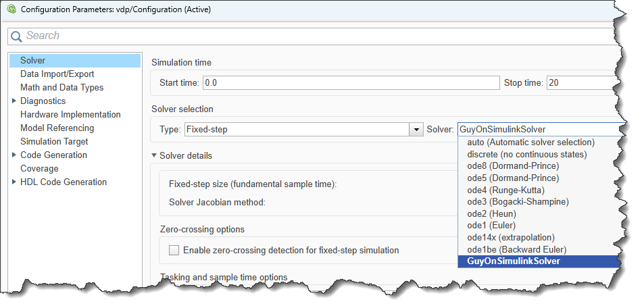The width and height of the screenshot is (644, 308).
Task: Click the Start time input field
Action: pos(351,83)
